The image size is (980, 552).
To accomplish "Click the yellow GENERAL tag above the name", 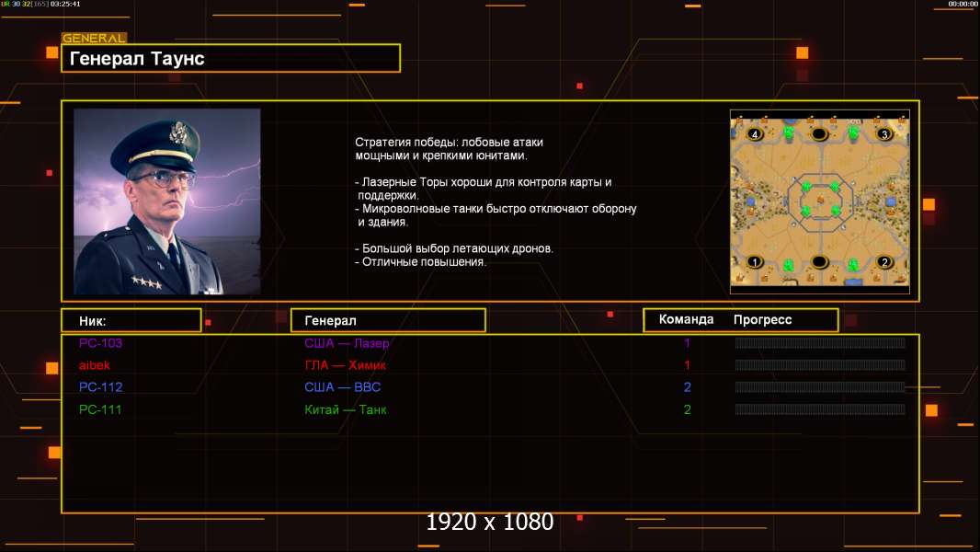I will 94,38.
